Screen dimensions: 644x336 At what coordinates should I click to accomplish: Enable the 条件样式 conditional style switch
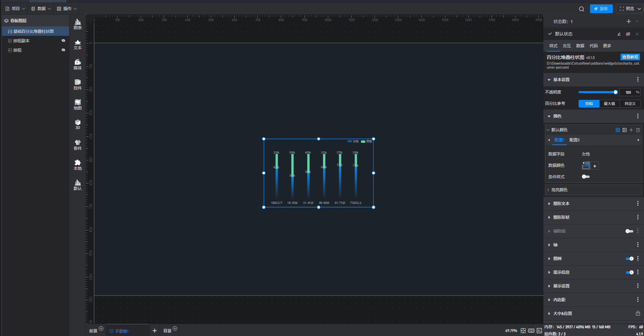pos(586,177)
